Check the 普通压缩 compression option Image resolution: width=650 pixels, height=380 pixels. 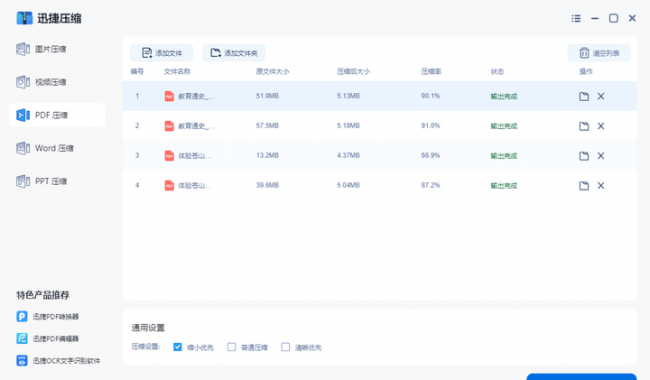[x=231, y=347]
